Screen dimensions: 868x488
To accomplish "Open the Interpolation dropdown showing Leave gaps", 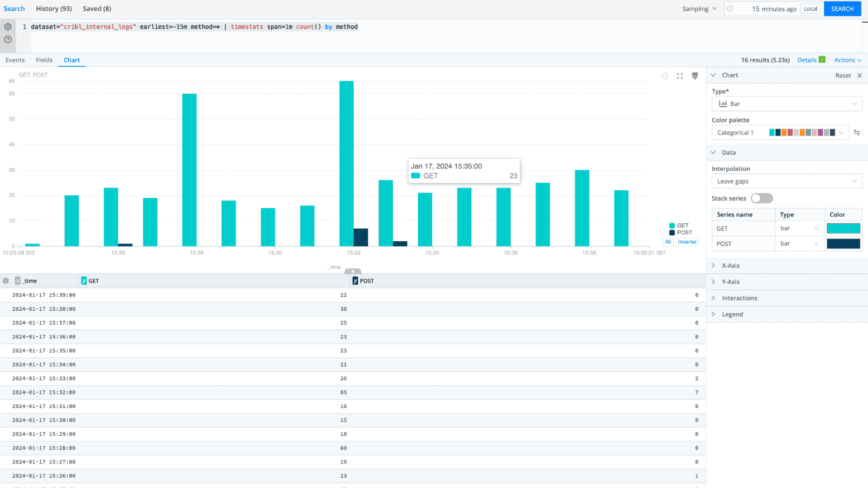I will (x=787, y=181).
